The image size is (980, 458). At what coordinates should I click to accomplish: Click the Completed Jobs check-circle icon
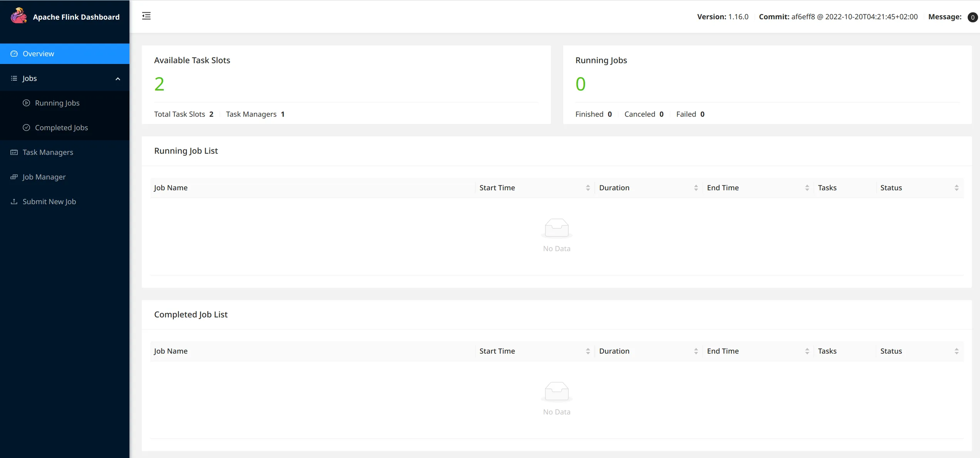[26, 128]
